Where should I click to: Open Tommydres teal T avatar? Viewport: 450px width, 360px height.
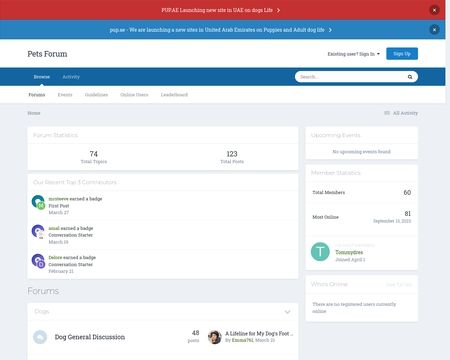tap(320, 252)
